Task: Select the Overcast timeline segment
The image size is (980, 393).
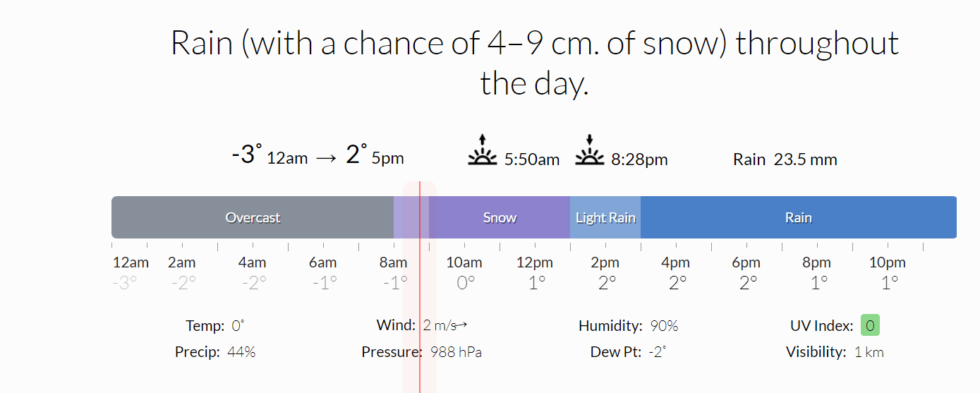Action: click(x=253, y=217)
